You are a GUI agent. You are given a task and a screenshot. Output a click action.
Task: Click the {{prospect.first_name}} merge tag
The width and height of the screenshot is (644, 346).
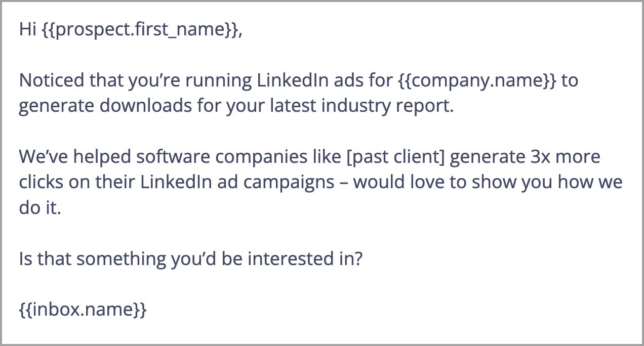tap(139, 30)
